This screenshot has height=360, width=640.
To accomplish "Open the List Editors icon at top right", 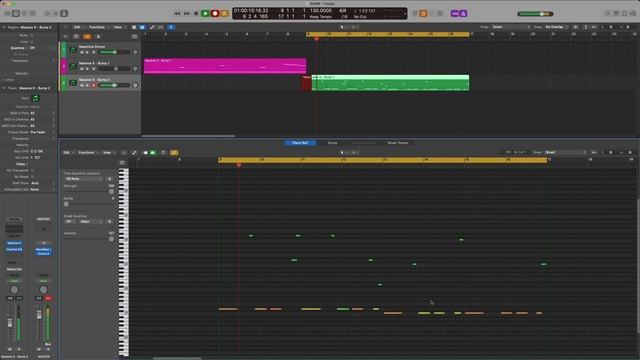I will point(607,13).
